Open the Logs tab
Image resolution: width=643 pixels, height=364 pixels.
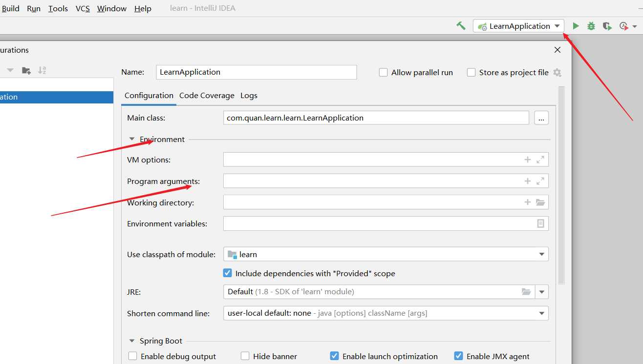(x=249, y=96)
